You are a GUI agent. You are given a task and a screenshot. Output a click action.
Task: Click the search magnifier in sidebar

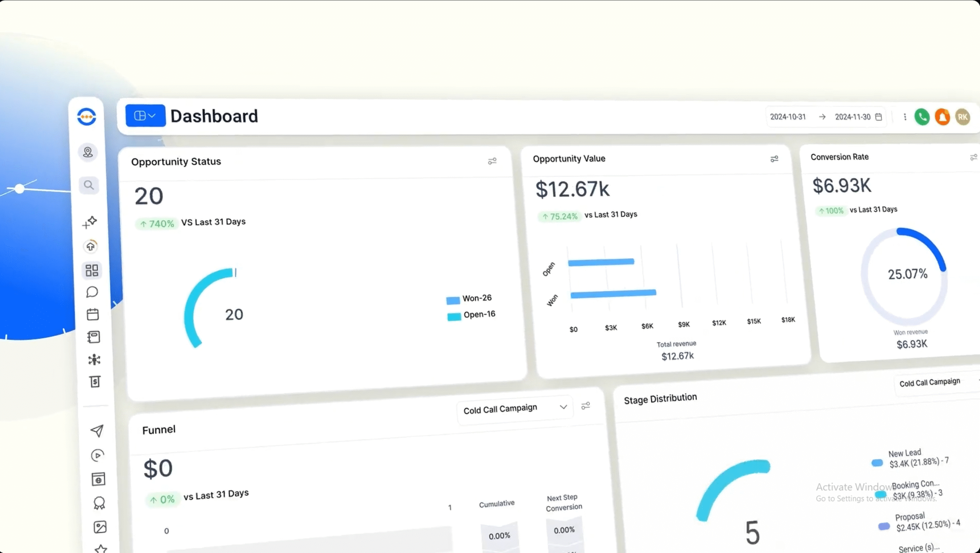[89, 185]
